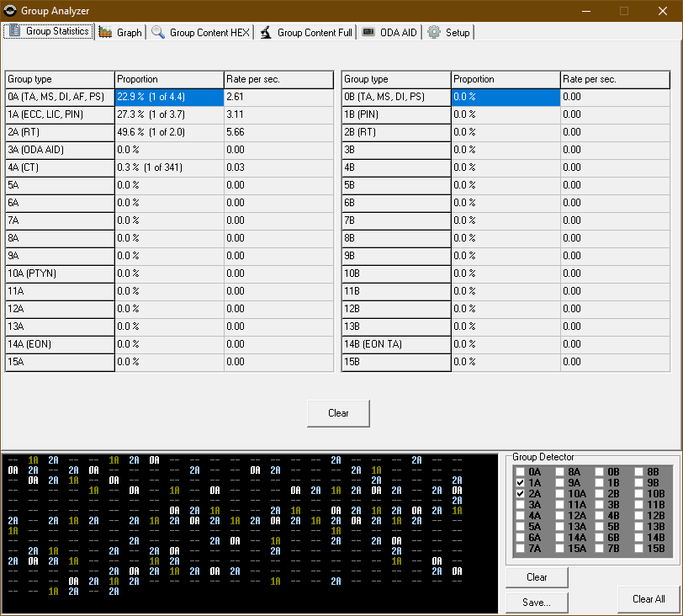Tick the 14B checkbox in Group Detector
Image resolution: width=683 pixels, height=616 pixels.
pyautogui.click(x=639, y=538)
